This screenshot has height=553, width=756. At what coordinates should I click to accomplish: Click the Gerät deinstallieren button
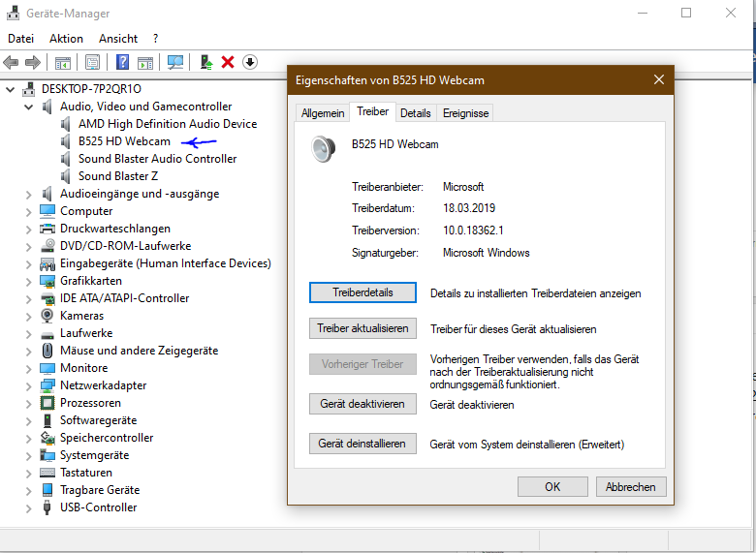(x=362, y=444)
